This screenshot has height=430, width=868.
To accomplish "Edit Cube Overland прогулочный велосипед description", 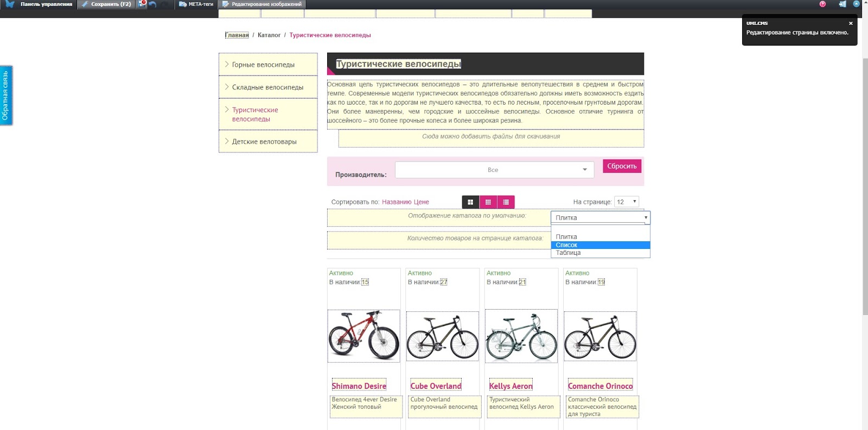I will tap(445, 406).
